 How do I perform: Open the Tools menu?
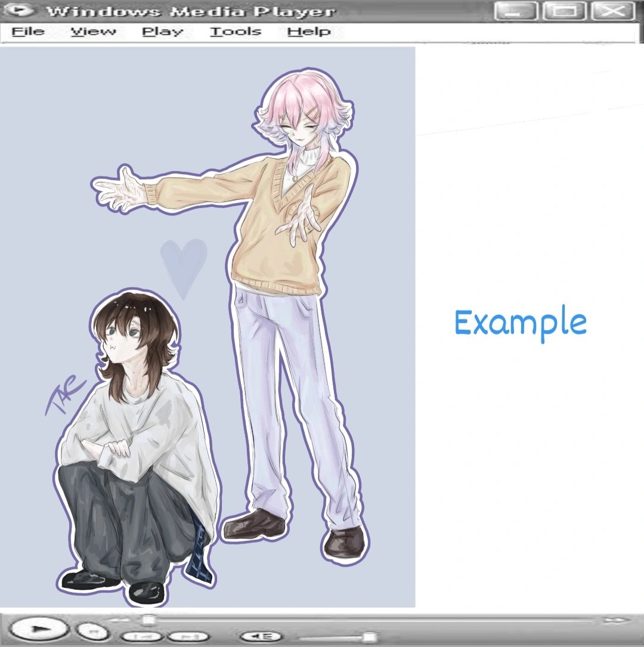(236, 32)
